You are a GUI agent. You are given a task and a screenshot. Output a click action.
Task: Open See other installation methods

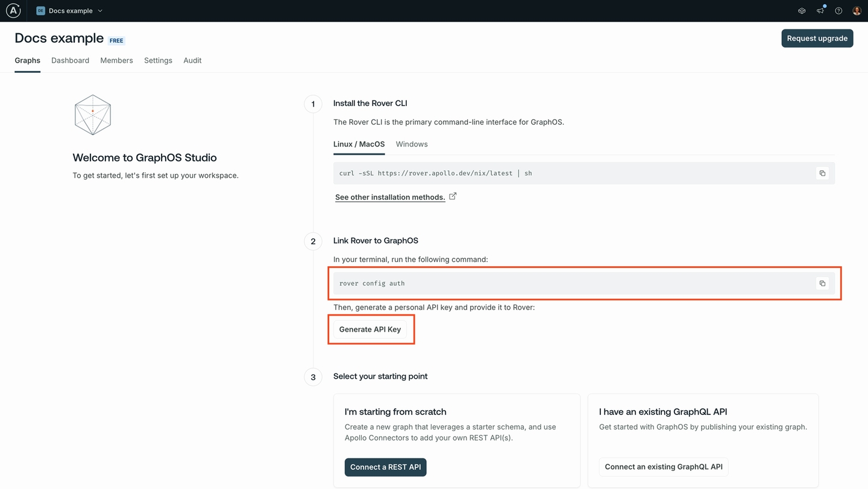389,197
